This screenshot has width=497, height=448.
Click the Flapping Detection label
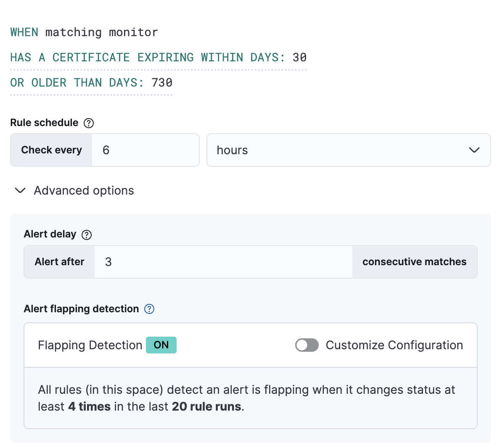[90, 345]
